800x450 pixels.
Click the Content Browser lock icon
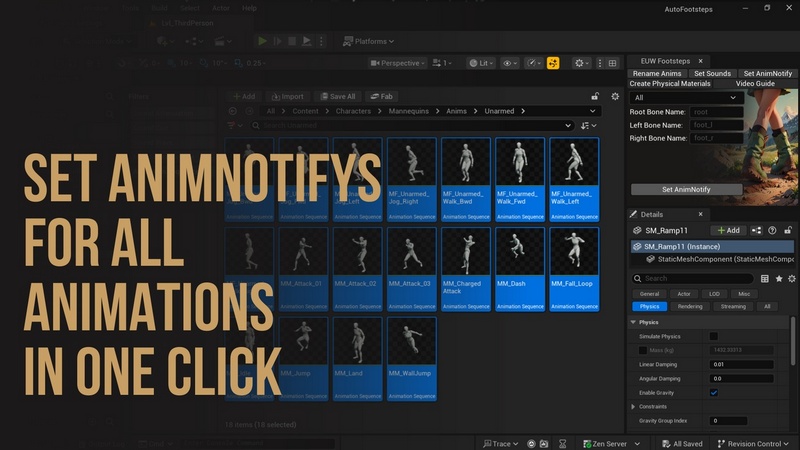click(x=596, y=96)
